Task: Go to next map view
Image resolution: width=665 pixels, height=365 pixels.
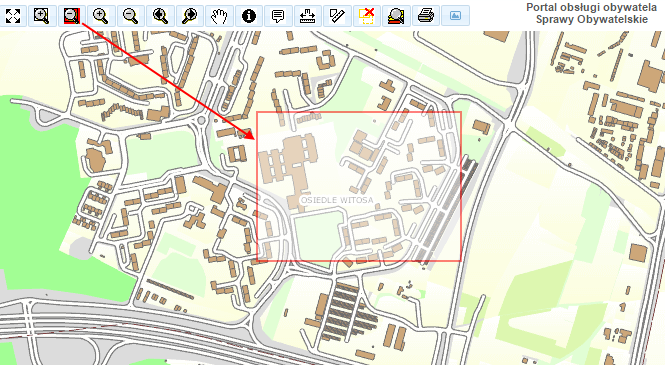Action: pos(190,16)
